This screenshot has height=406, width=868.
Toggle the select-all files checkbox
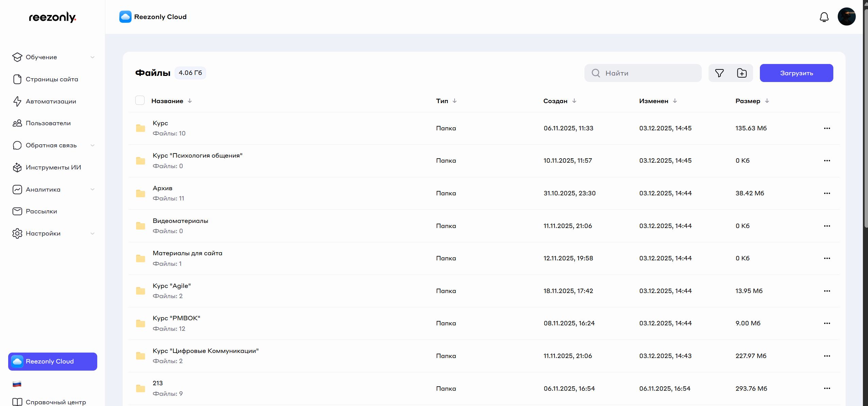(x=140, y=100)
